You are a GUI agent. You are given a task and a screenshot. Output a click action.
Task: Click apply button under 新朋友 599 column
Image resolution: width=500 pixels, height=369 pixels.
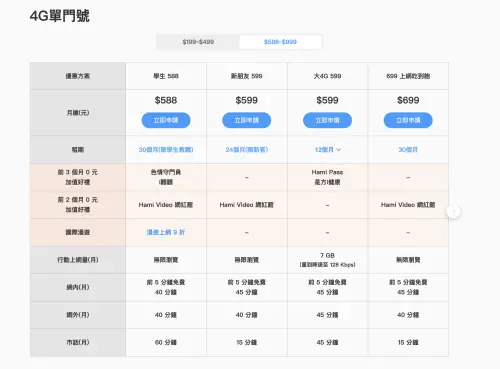246,120
